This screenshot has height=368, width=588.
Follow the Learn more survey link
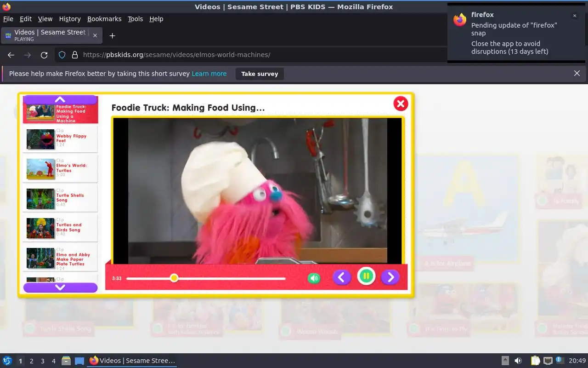pos(209,74)
